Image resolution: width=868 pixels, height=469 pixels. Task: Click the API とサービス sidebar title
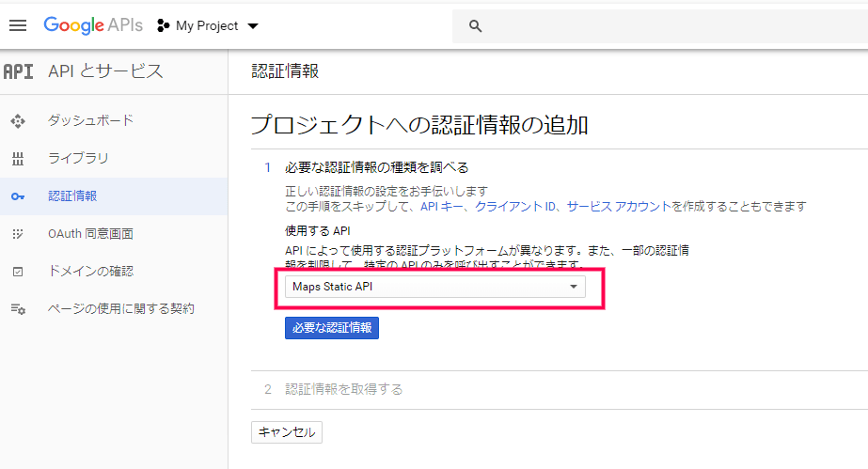tap(105, 71)
